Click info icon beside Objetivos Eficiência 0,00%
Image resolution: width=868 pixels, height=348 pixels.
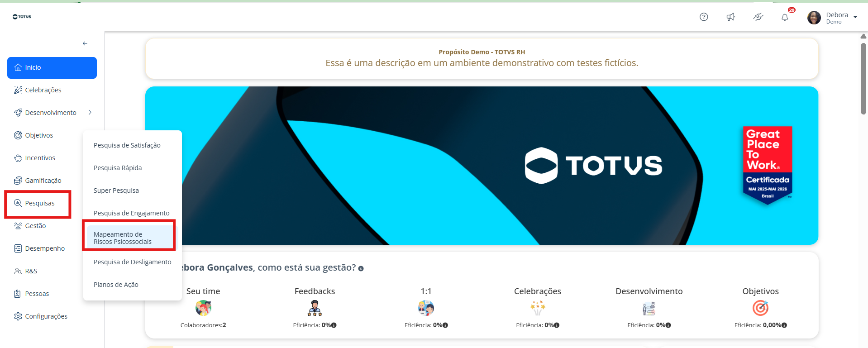[784, 325]
